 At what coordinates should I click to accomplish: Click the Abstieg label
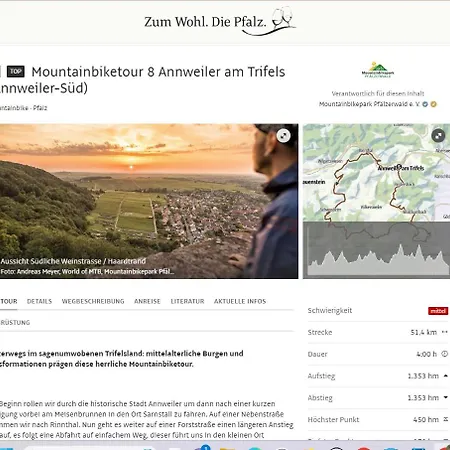click(320, 398)
